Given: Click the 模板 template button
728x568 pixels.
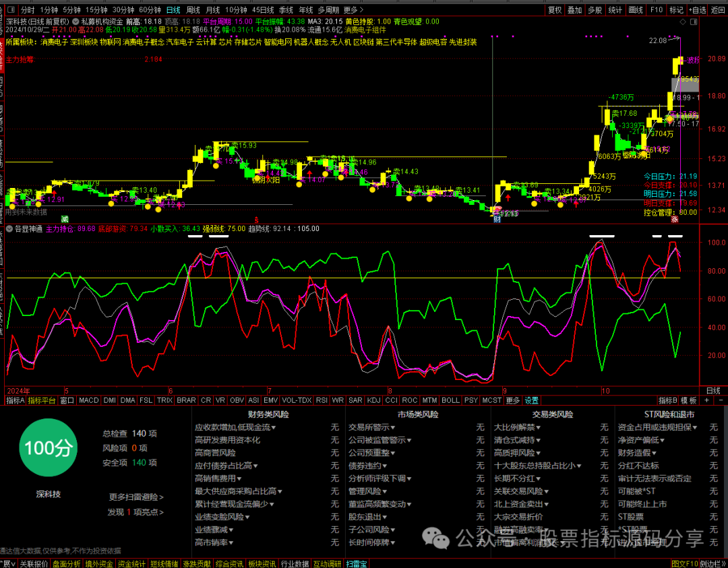Looking at the screenshot, I should pos(690,400).
